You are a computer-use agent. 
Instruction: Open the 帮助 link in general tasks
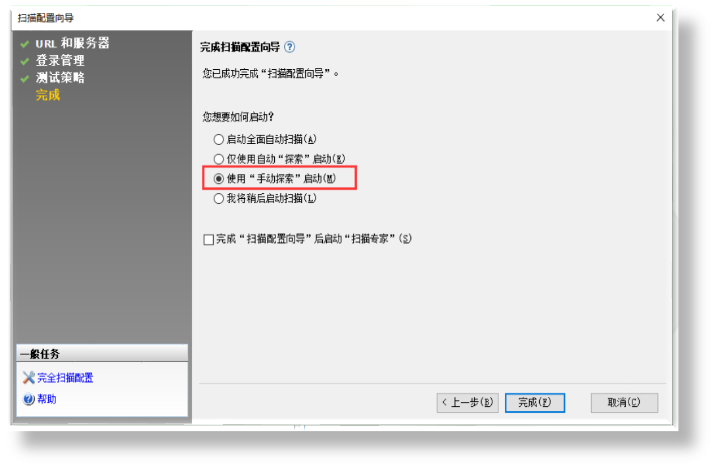click(47, 399)
